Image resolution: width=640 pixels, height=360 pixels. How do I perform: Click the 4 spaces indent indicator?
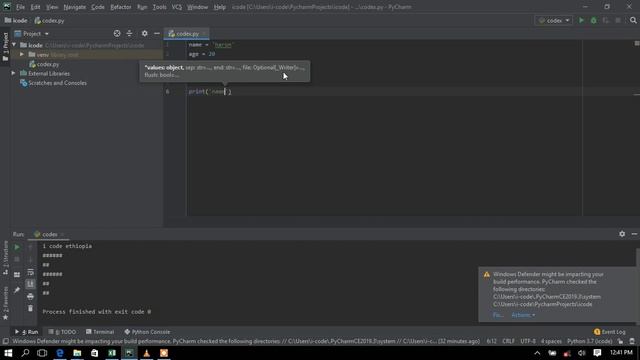click(x=551, y=341)
